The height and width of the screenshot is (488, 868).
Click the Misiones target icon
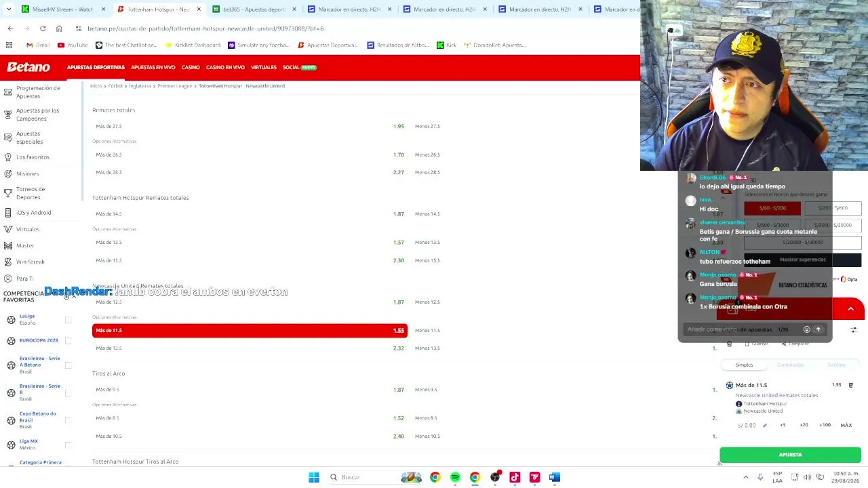(8, 174)
